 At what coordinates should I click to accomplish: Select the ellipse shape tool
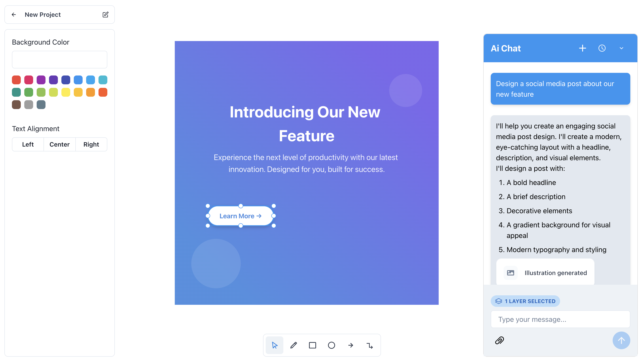(331, 345)
